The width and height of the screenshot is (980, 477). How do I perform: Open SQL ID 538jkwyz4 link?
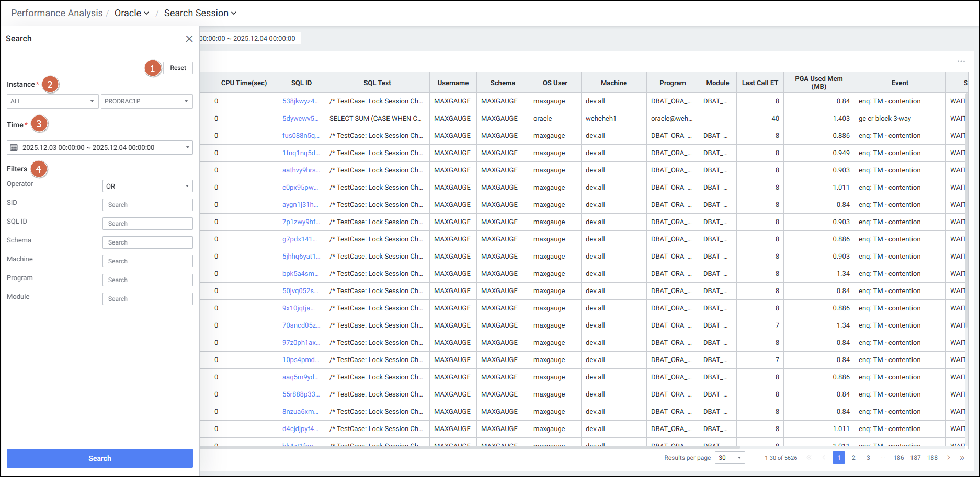[x=300, y=101]
